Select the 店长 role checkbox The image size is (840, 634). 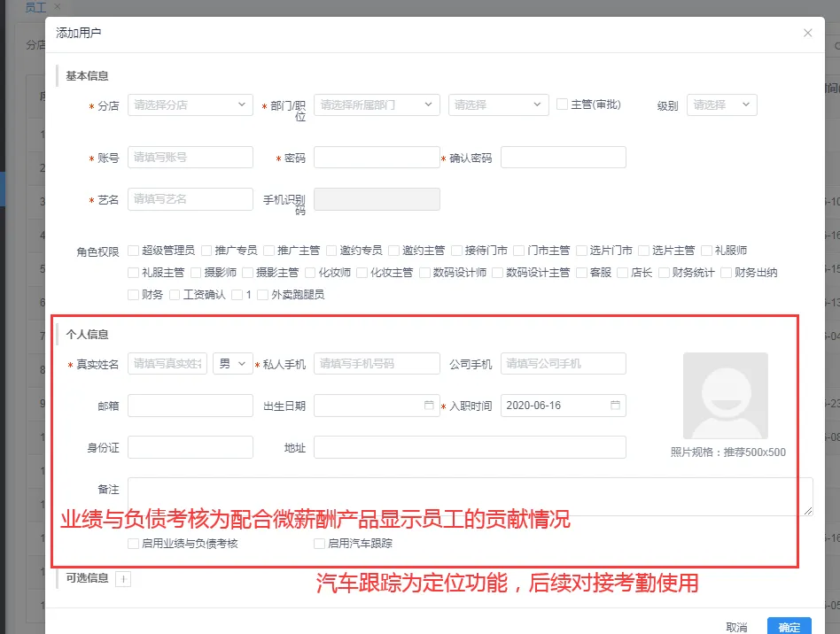pos(622,273)
